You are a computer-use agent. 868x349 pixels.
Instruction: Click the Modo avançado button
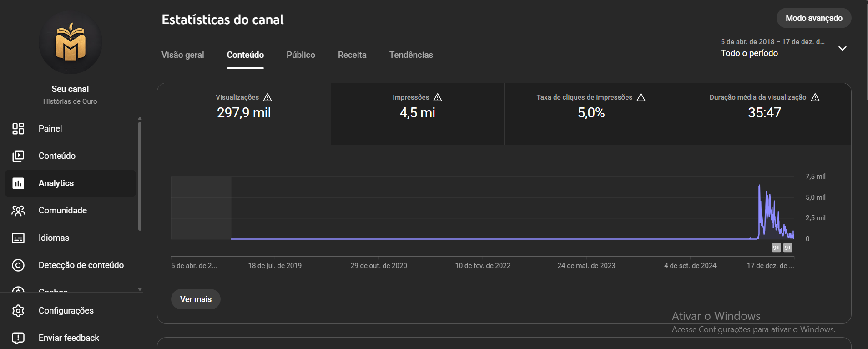[813, 18]
